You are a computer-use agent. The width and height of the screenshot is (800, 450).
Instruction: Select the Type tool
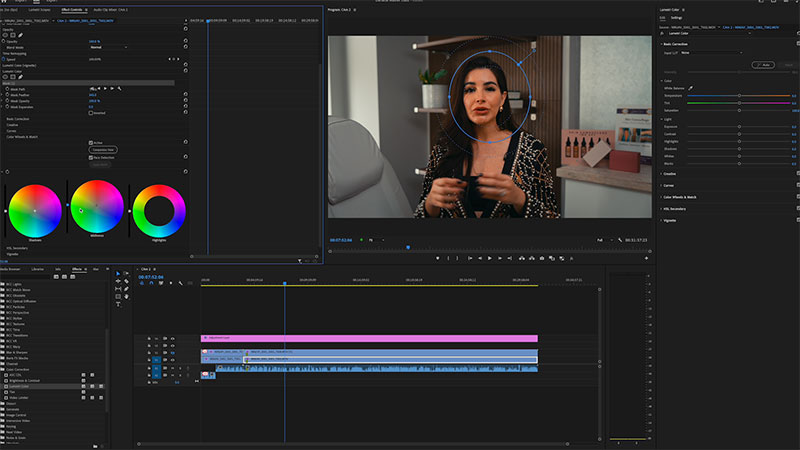pos(118,304)
